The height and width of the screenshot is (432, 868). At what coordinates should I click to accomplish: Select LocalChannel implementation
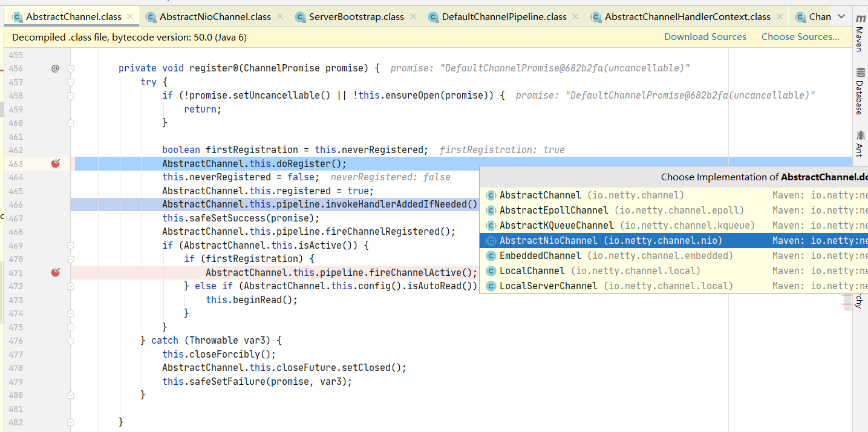pyautogui.click(x=674, y=271)
